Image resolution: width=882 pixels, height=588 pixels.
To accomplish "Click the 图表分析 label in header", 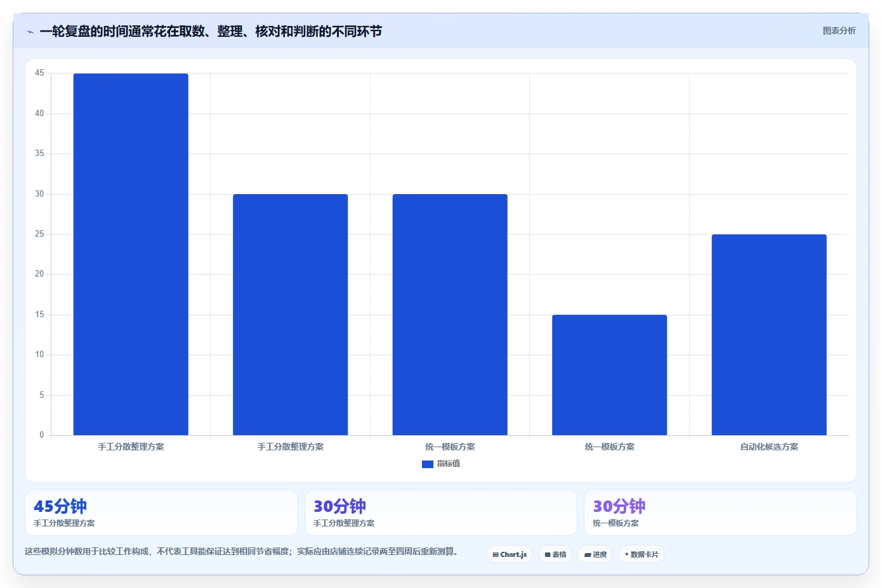I will pyautogui.click(x=839, y=30).
